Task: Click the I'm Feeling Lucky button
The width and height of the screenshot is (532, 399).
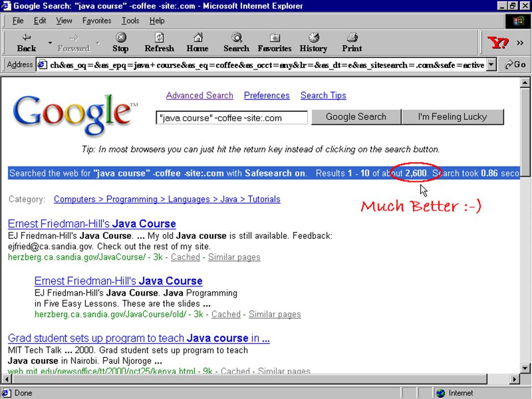Action: click(x=452, y=117)
